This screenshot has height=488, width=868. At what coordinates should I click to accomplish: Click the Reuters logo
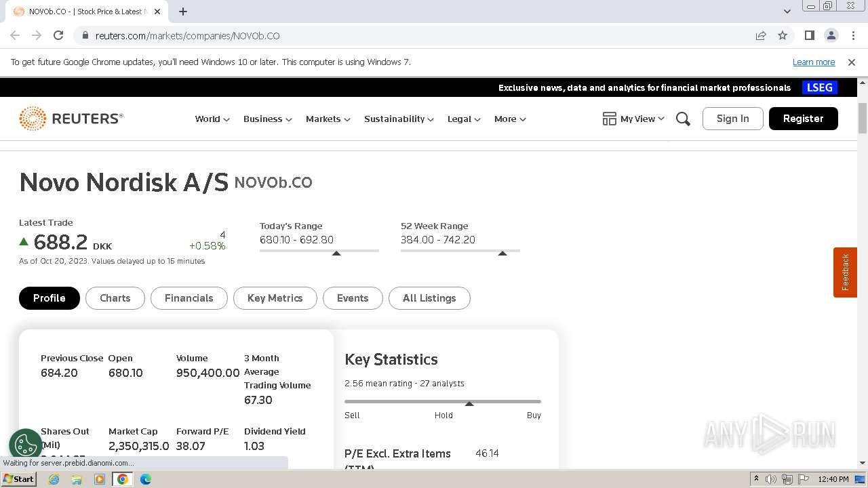coord(71,119)
